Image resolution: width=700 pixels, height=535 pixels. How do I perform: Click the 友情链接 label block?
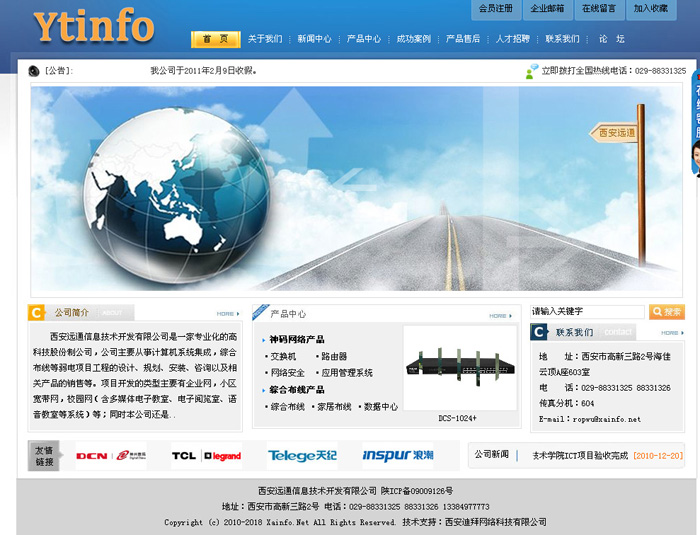click(44, 456)
